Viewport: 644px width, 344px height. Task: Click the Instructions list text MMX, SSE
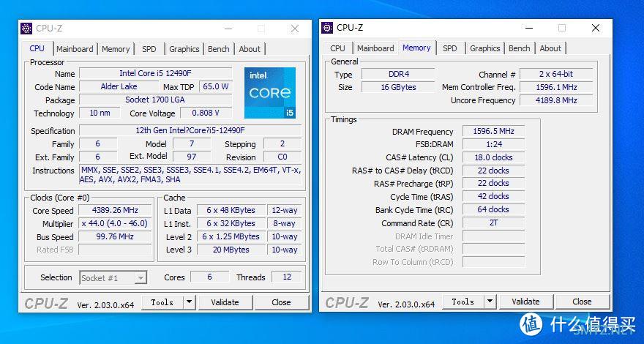[190, 175]
